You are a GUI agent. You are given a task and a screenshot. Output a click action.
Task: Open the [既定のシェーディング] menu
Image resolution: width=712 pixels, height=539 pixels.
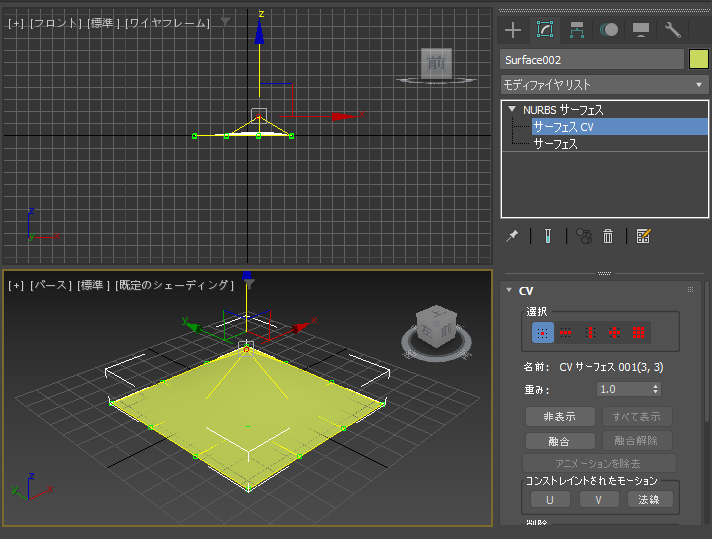point(174,285)
